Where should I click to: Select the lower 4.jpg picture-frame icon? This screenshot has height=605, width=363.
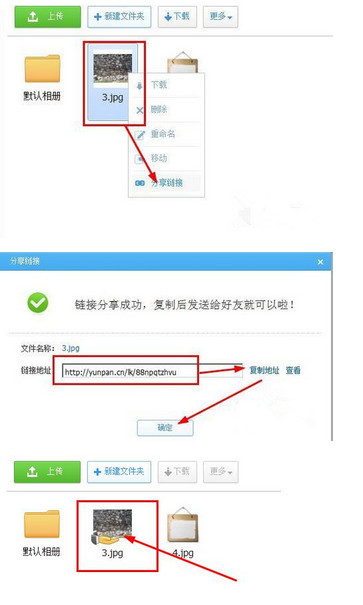(183, 525)
